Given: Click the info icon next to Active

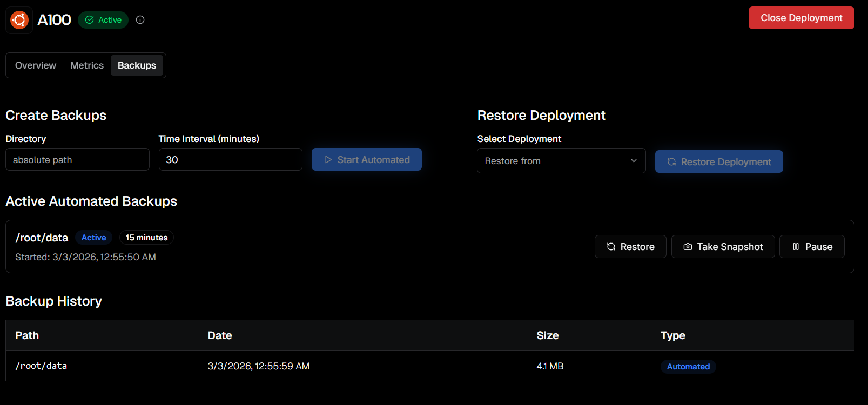Looking at the screenshot, I should coord(140,20).
